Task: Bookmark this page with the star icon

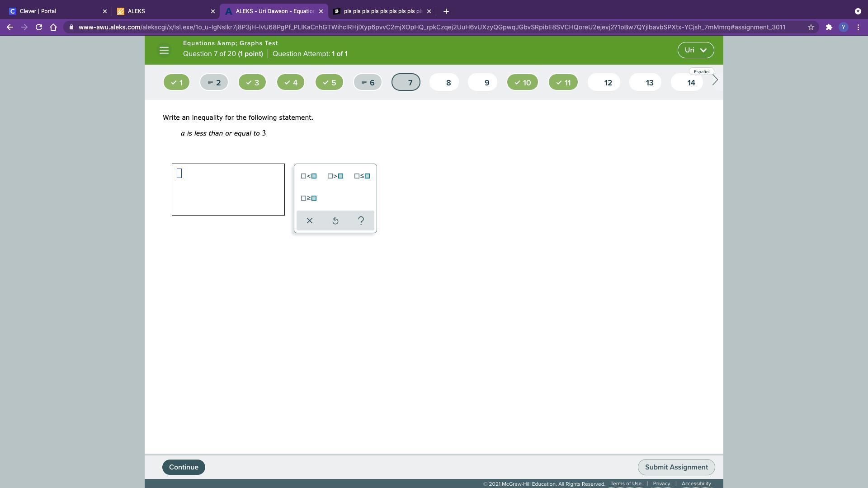Action: (811, 28)
